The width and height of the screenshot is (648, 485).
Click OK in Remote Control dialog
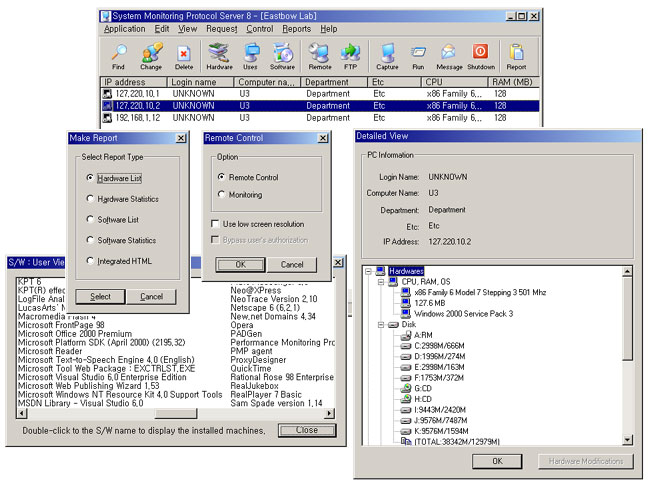click(241, 264)
